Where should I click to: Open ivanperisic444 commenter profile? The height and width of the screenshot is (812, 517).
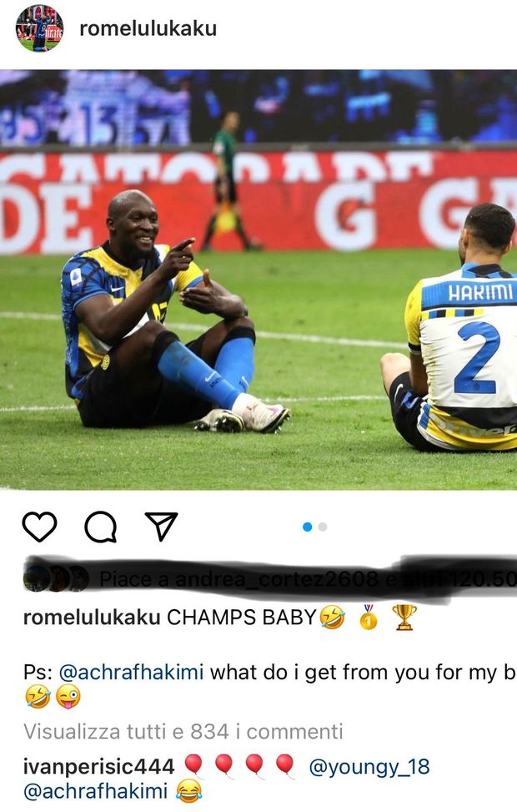click(x=99, y=766)
